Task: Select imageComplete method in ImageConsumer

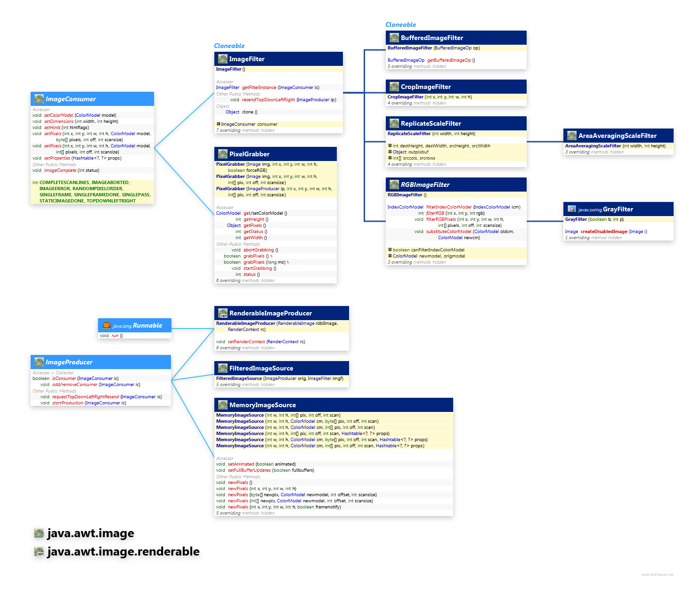Action: tap(60, 170)
